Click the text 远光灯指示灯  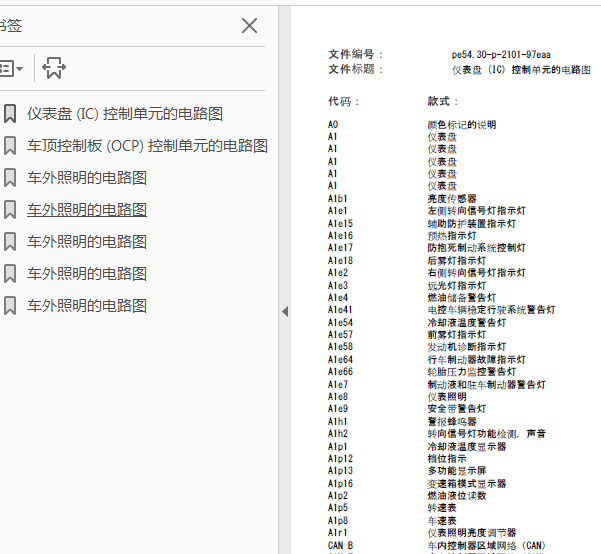coord(457,286)
